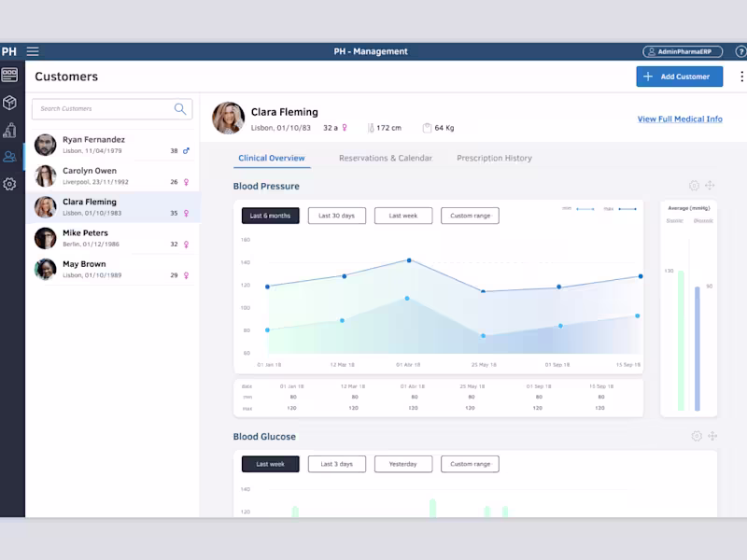Select the Last 6 months time filter
This screenshot has width=747, height=560.
point(270,215)
